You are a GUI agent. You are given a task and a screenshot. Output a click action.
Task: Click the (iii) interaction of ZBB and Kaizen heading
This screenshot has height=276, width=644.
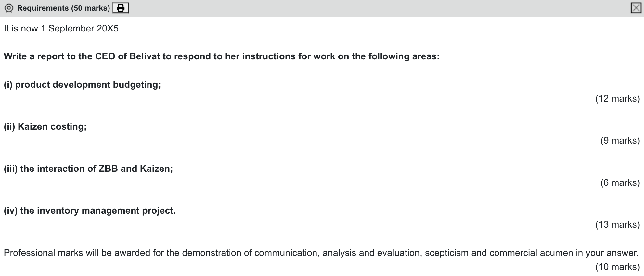coord(88,169)
